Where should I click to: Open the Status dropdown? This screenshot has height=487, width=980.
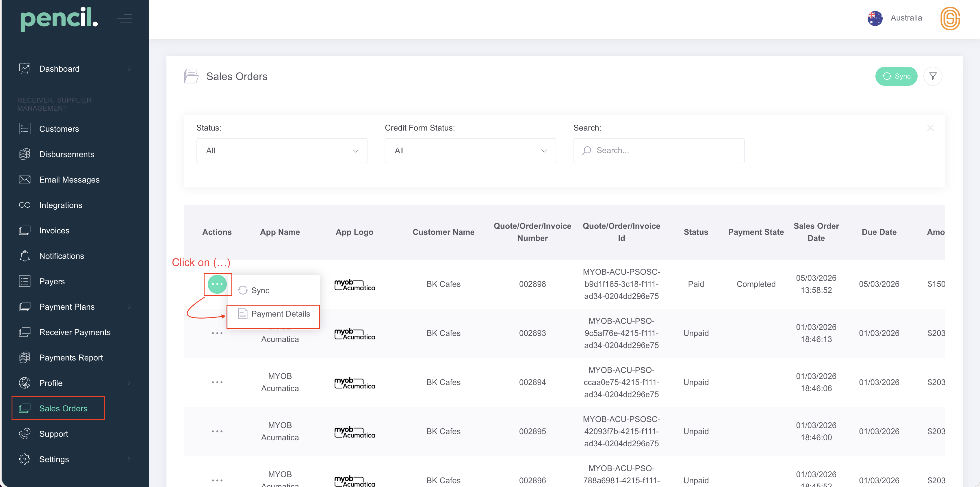click(x=281, y=151)
